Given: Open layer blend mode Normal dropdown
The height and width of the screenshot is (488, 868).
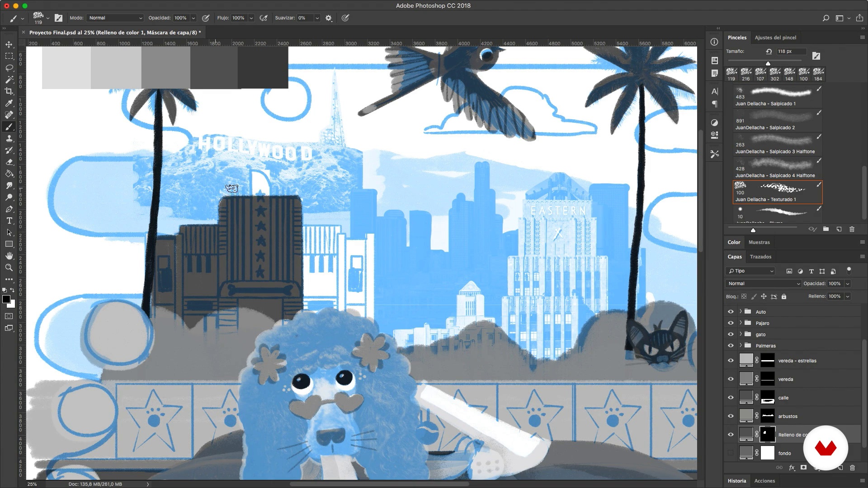Looking at the screenshot, I should point(763,283).
